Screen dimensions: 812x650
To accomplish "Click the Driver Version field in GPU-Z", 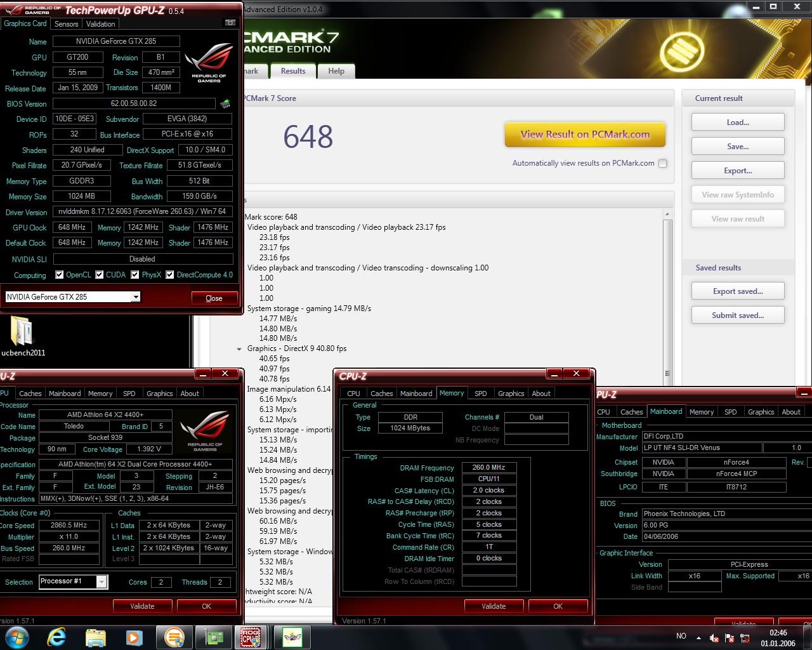I will coord(142,211).
